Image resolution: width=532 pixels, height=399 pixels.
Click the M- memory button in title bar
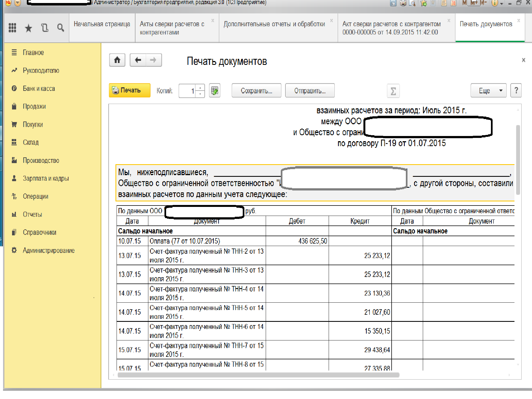point(484,3)
